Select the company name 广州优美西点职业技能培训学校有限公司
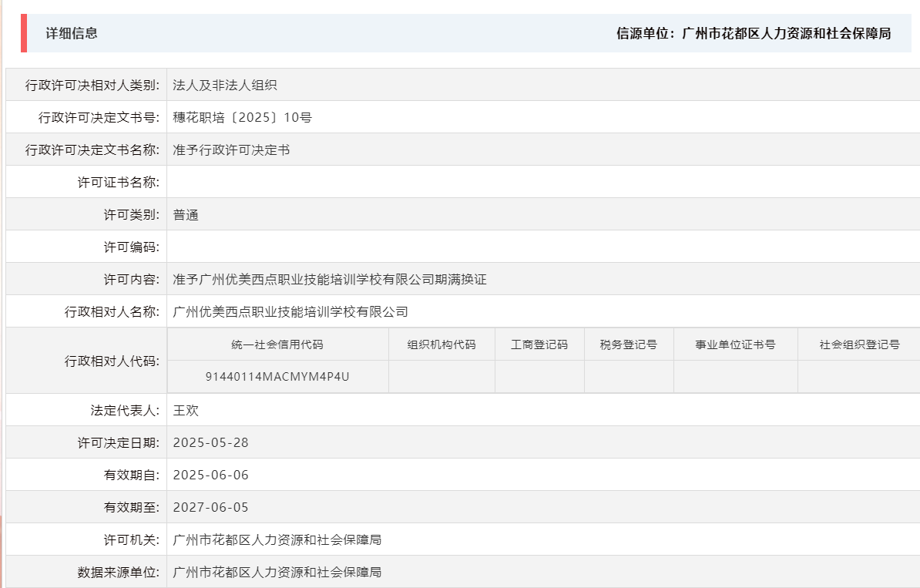This screenshot has height=588, width=920. pos(295,311)
